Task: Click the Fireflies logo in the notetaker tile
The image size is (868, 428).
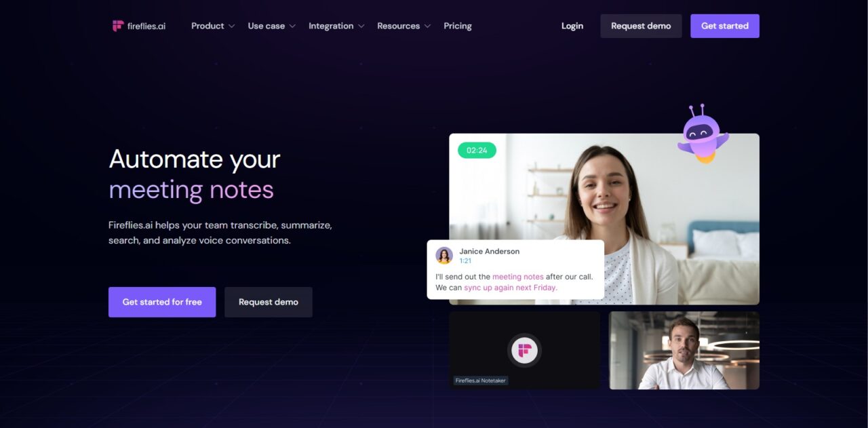Action: 524,351
